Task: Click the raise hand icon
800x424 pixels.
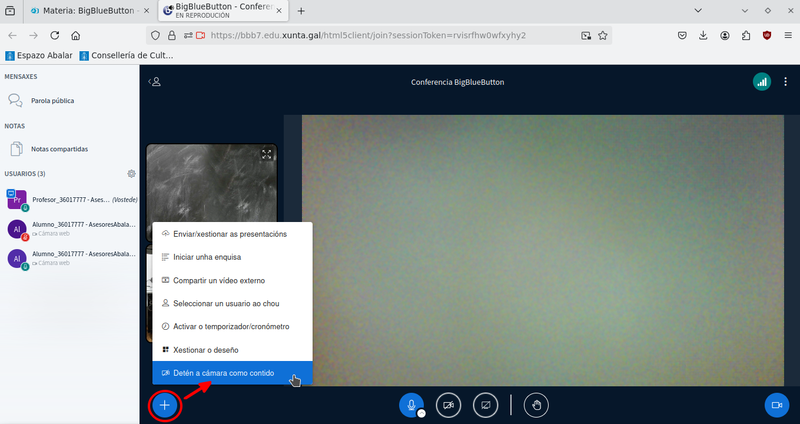Action: coord(537,405)
